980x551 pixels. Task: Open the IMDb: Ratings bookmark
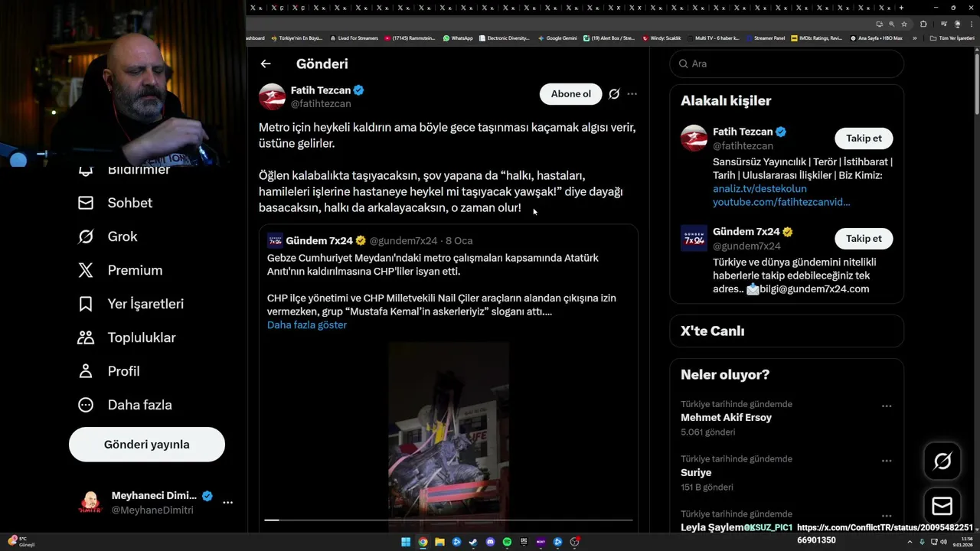[816, 37]
